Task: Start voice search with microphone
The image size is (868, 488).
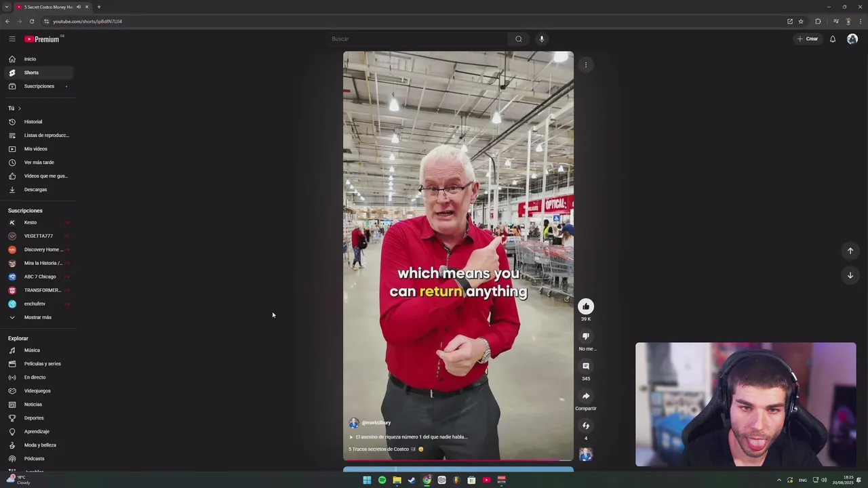Action: point(541,39)
